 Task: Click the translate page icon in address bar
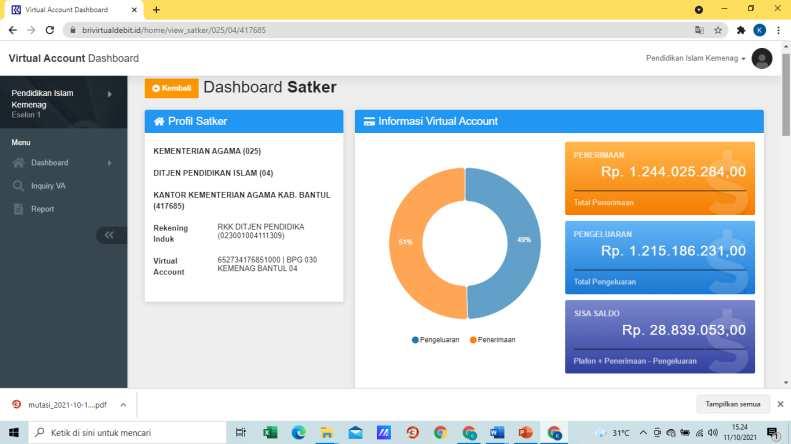point(699,30)
